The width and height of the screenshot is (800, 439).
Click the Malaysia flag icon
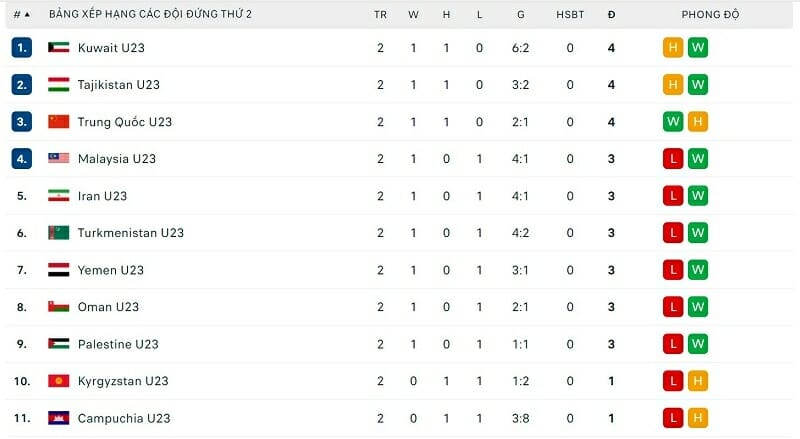58,159
